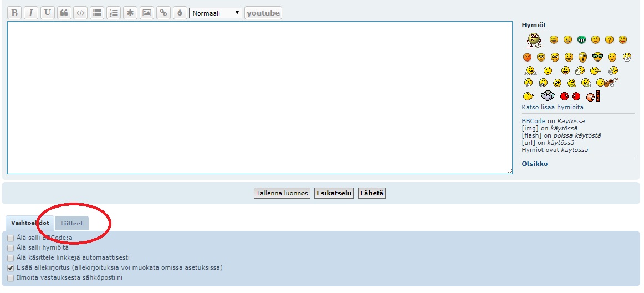
Task: Insert the brick wall headbang smiley
Action: tap(593, 97)
